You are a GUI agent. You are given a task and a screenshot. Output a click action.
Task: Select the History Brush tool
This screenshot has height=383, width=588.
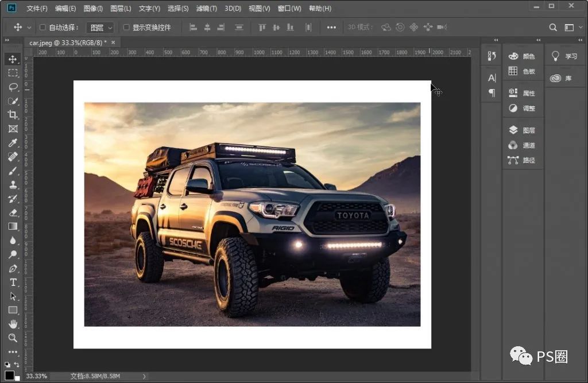pos(13,199)
